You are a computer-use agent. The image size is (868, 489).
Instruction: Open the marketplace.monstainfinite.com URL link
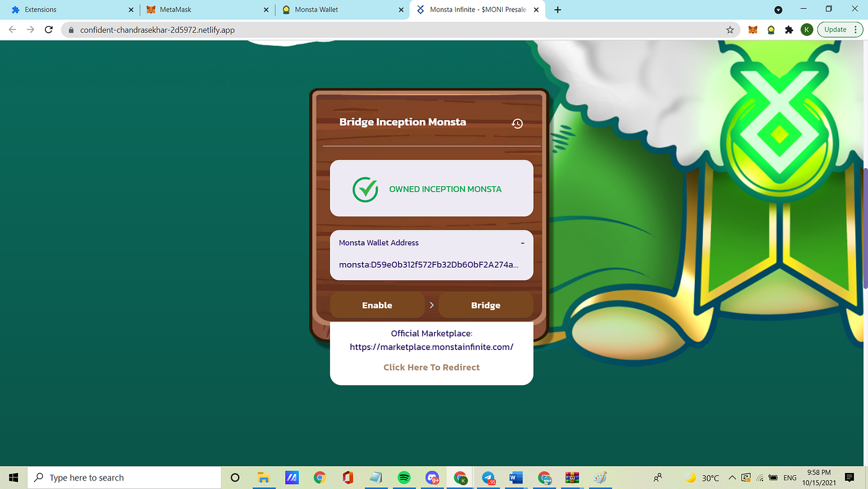(x=432, y=347)
